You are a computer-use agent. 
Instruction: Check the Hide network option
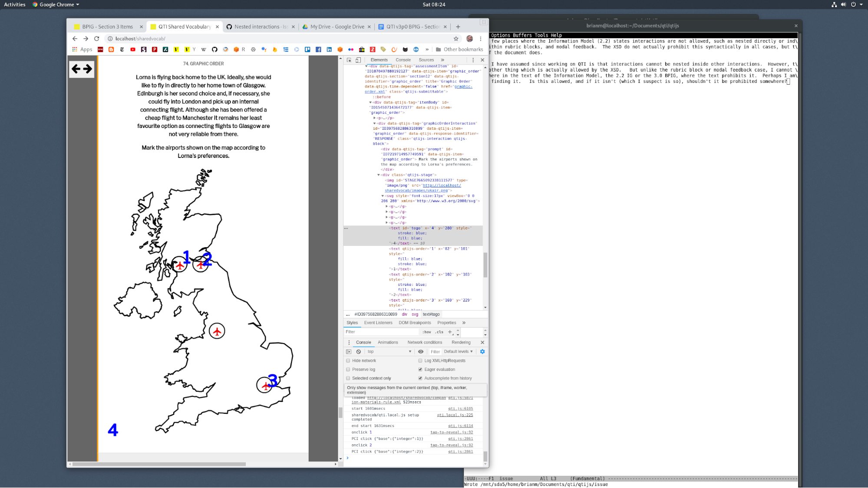pos(348,361)
